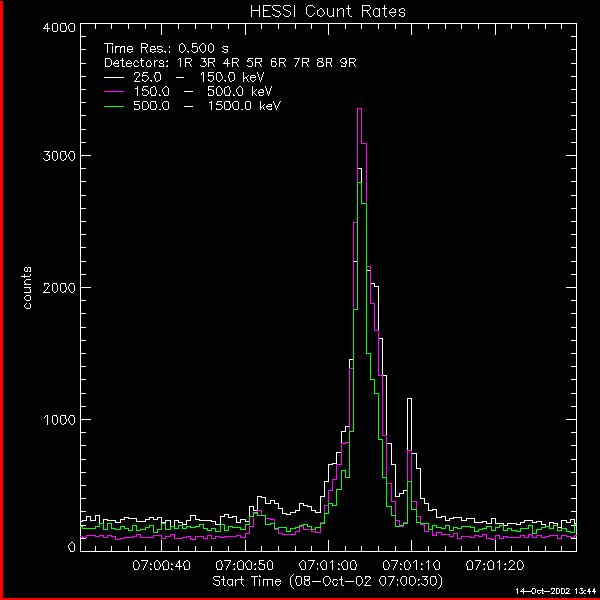Image resolution: width=600 pixels, height=600 pixels.
Task: Click the y-axis value '2000'
Action: (59, 288)
